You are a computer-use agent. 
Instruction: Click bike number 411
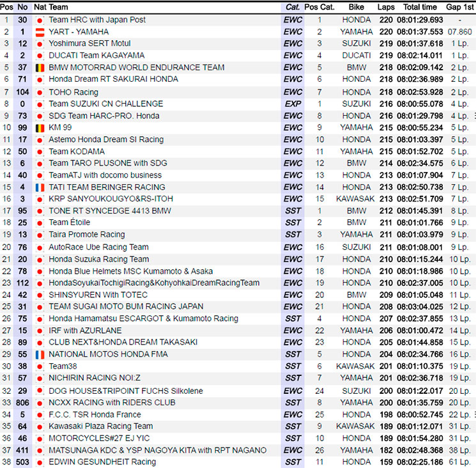tap(22, 450)
